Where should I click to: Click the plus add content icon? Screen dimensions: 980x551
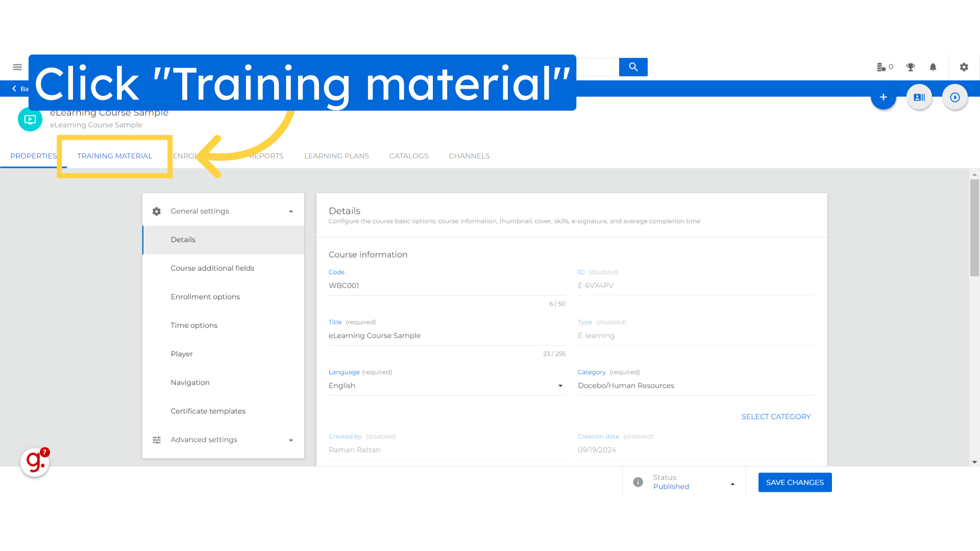click(x=883, y=97)
